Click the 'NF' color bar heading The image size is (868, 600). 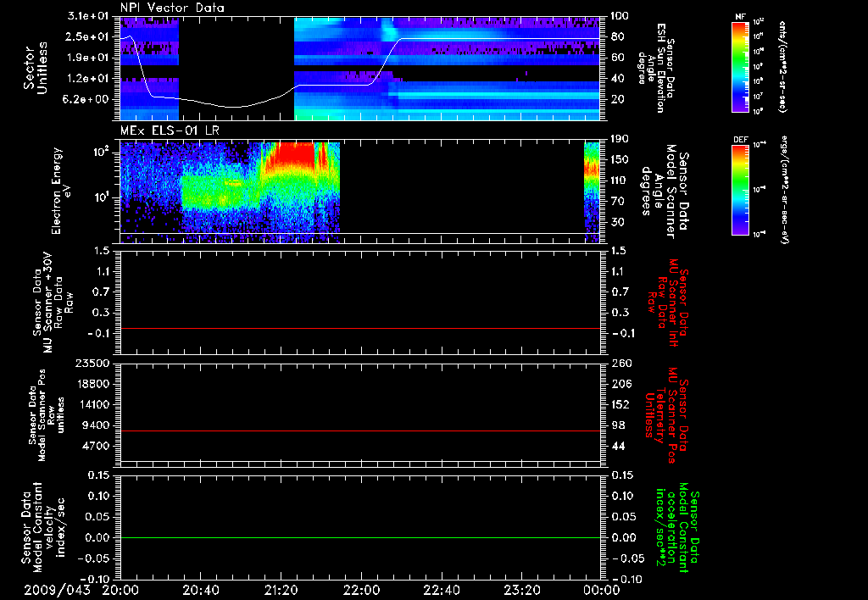click(x=741, y=17)
